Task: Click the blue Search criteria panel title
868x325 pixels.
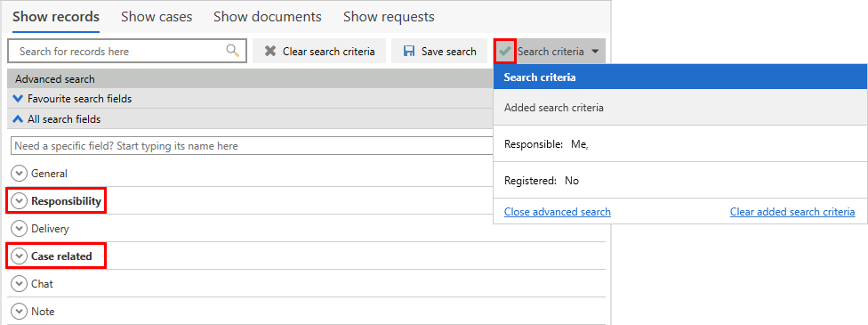Action: point(540,77)
